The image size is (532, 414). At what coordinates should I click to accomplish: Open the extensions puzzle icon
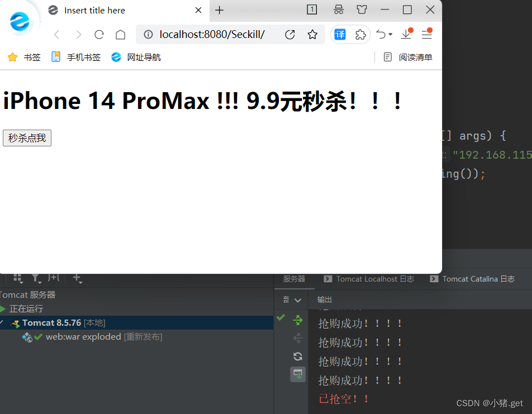point(360,34)
